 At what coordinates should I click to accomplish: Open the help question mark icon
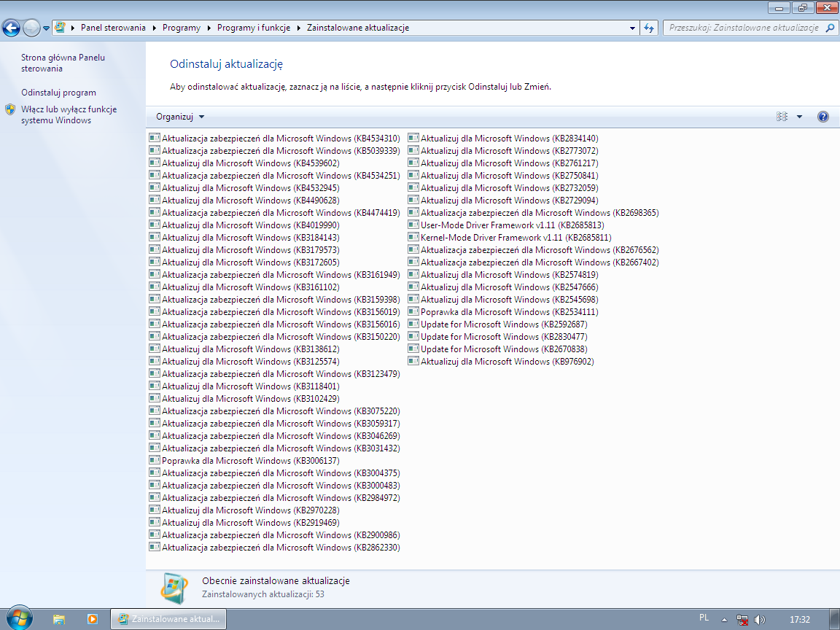(x=823, y=117)
